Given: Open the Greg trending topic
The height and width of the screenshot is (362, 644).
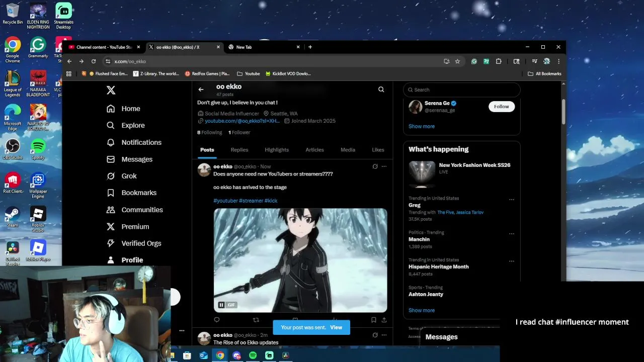Looking at the screenshot, I should [415, 205].
